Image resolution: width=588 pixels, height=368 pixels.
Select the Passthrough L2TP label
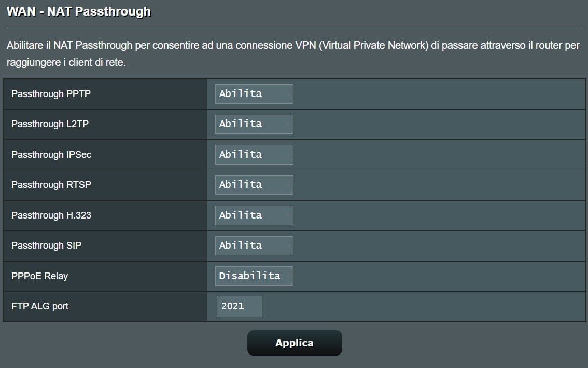(x=50, y=124)
